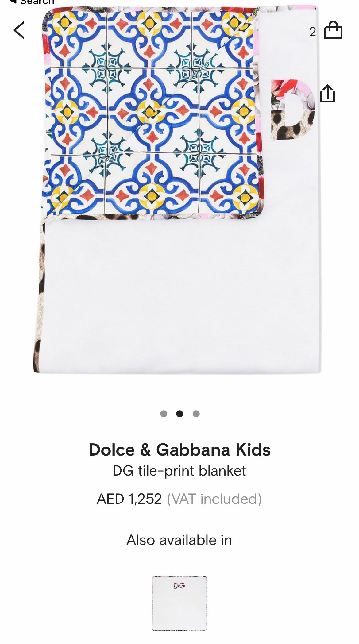Tap the Search back-to-app arrow at top
This screenshot has height=644, width=359.
click(x=13, y=2)
